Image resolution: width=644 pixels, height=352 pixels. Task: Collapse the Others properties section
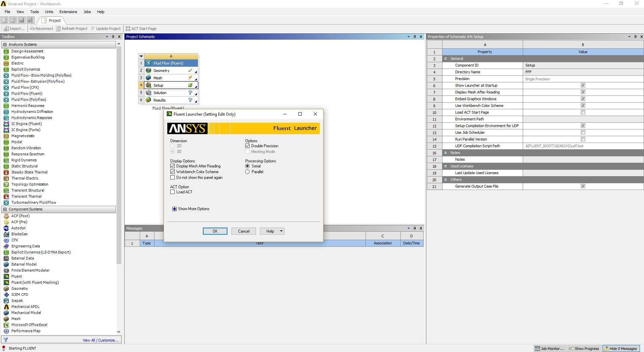pos(446,180)
